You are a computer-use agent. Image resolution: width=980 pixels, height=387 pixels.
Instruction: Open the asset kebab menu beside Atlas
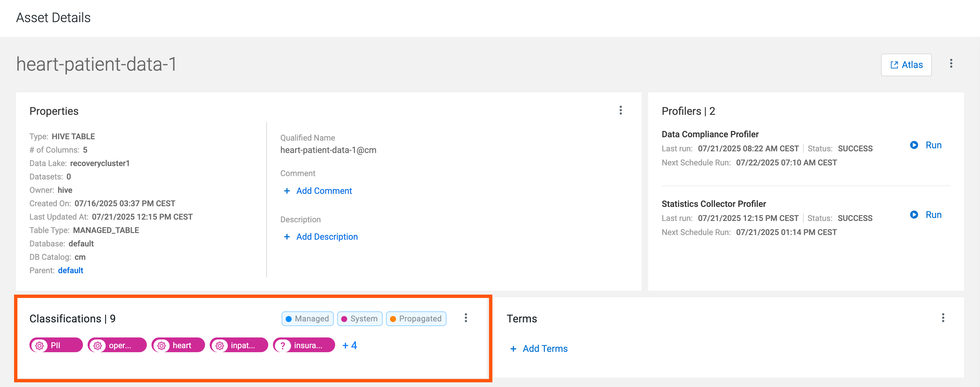click(x=951, y=64)
